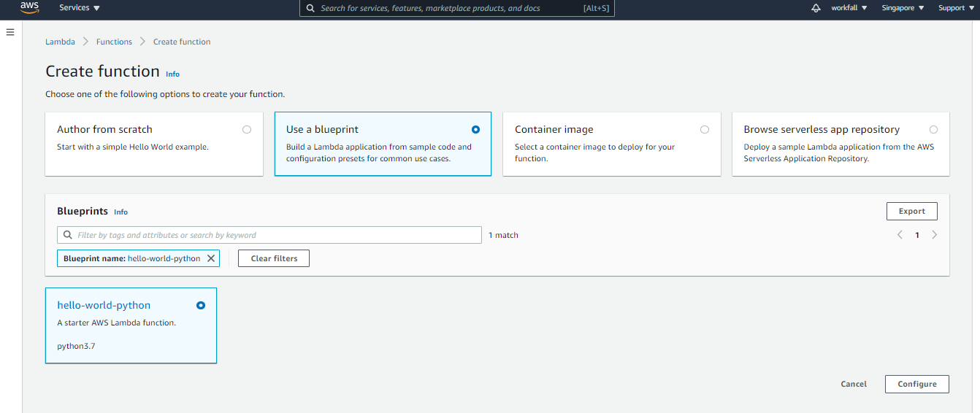Click page number 1 in pagination

point(917,235)
